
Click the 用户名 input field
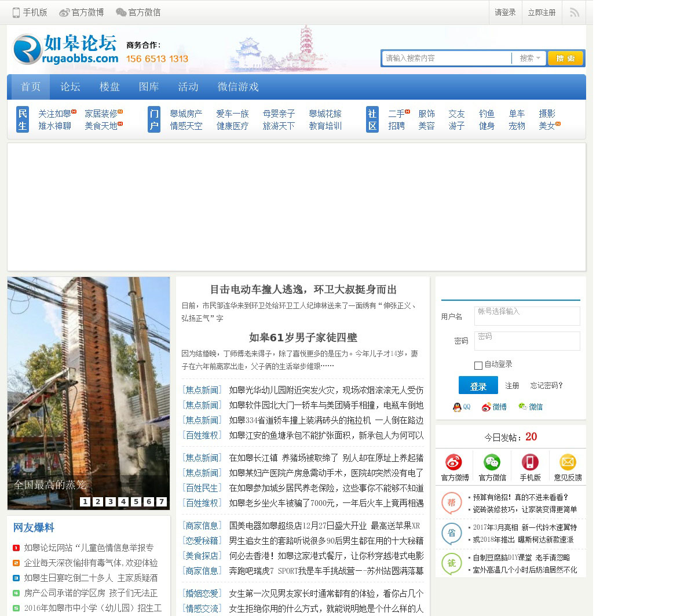(x=526, y=316)
